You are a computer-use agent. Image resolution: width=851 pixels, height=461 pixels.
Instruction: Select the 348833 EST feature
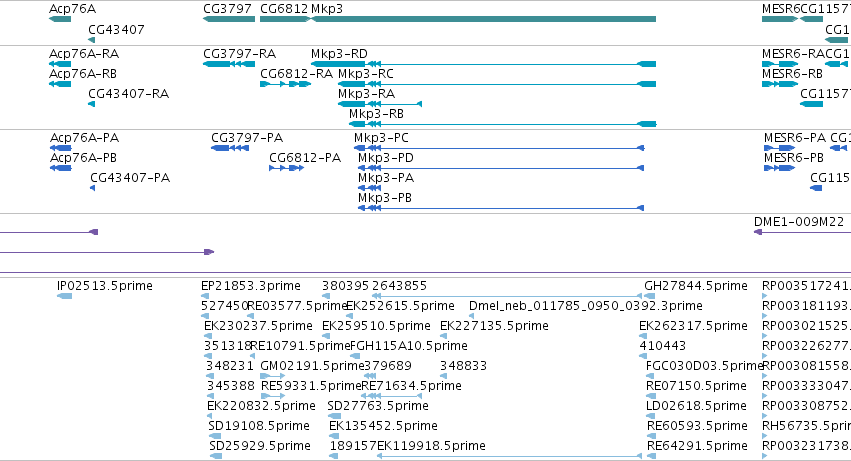(443, 376)
